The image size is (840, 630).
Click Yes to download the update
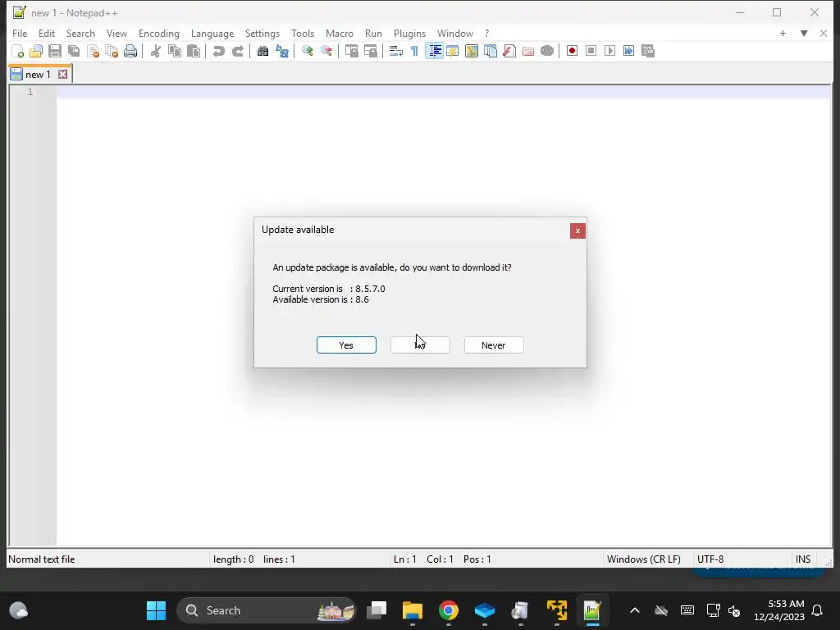click(346, 345)
